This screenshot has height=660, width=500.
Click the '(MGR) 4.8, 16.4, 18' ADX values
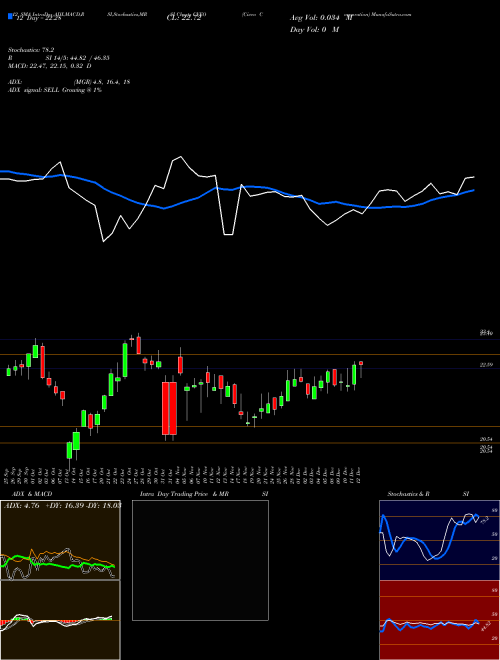[x=101, y=82]
